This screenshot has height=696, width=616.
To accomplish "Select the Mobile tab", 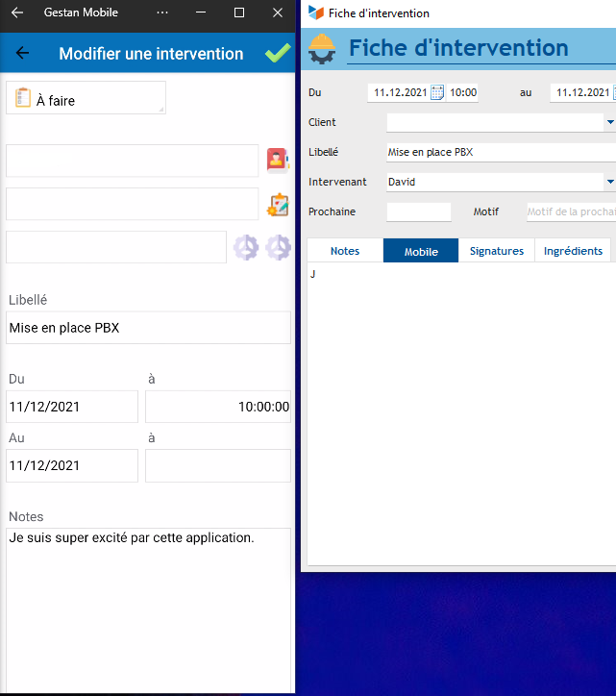I will 421,251.
